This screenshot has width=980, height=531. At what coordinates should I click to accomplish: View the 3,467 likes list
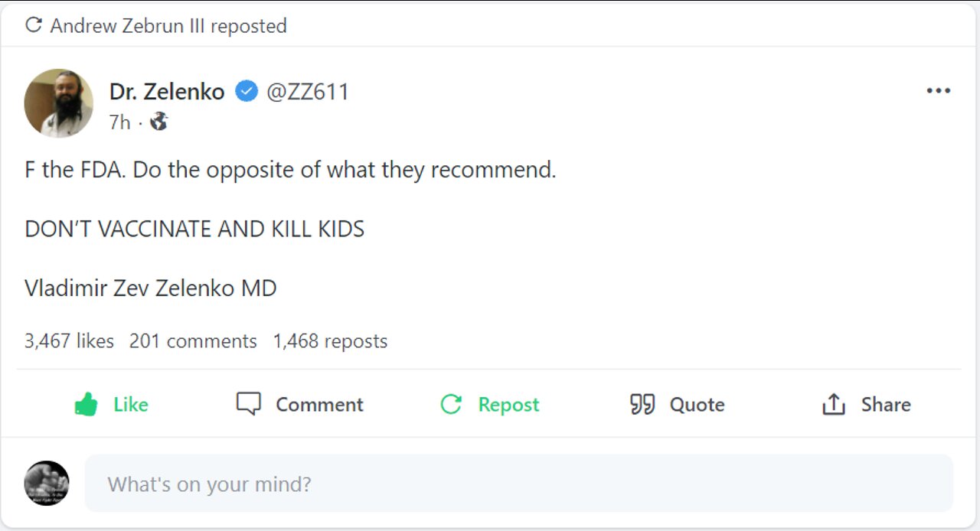70,340
